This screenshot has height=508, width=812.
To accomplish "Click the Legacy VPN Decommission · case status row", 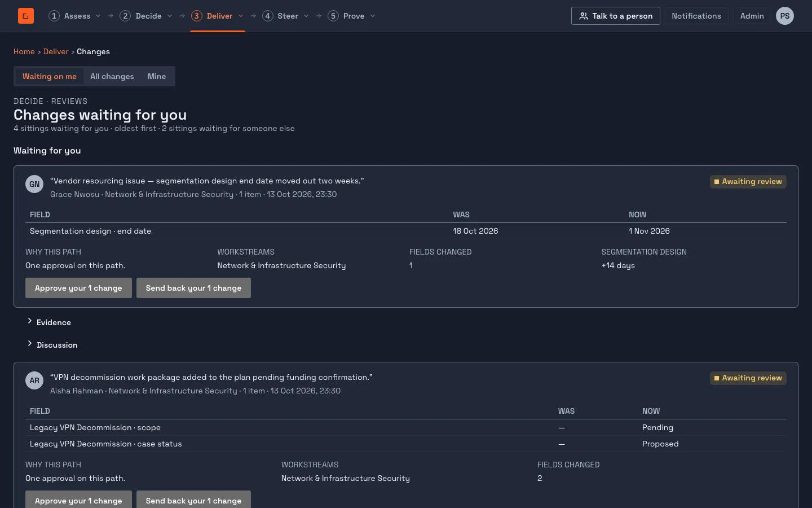I will tap(406, 444).
